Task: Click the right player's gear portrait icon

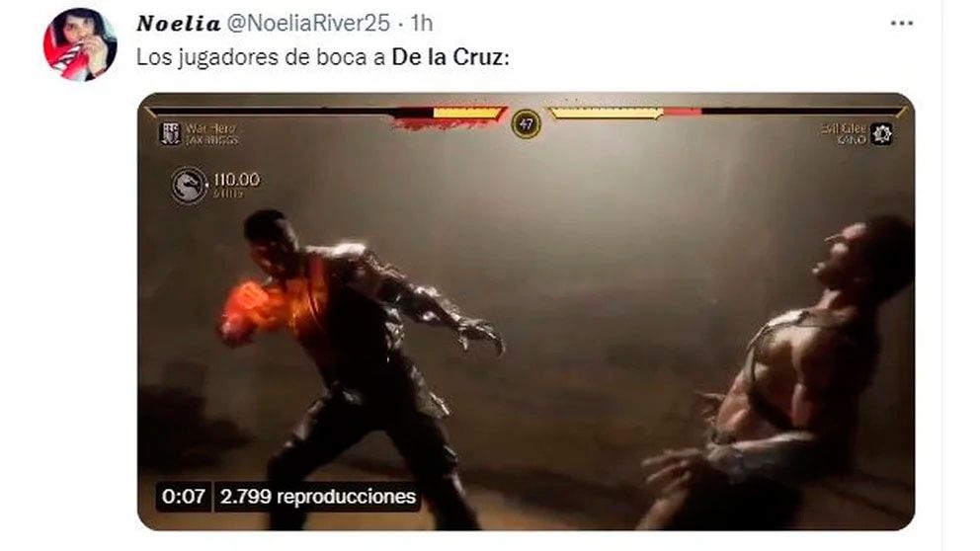Action: [x=881, y=133]
